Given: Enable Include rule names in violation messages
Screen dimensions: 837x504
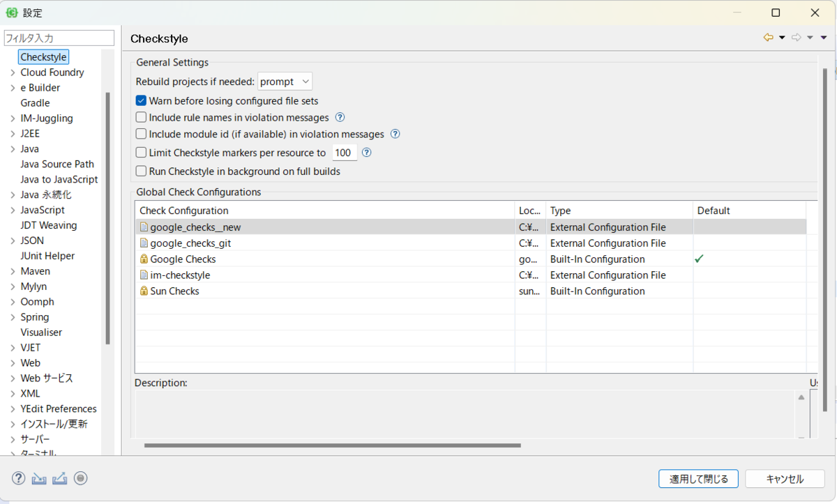Looking at the screenshot, I should click(x=141, y=118).
